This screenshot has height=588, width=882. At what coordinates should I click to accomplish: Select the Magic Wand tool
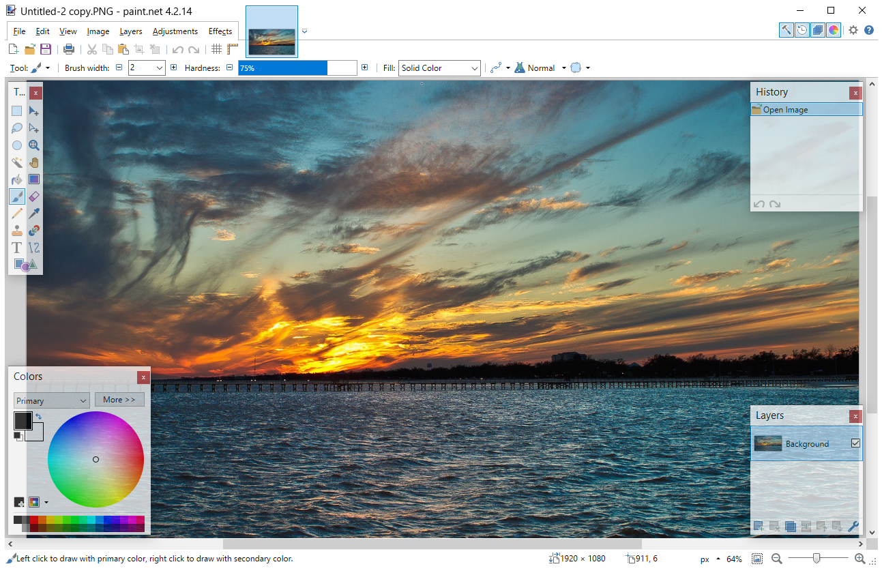pos(17,162)
